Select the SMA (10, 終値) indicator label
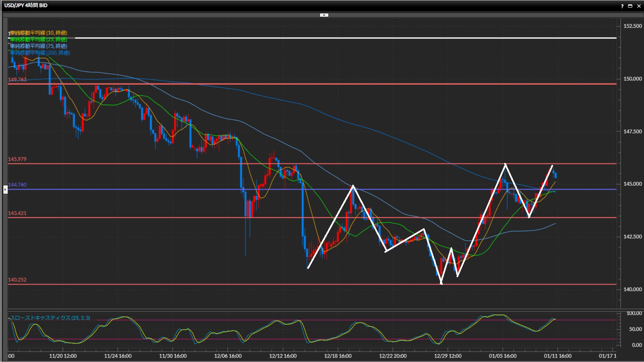The height and width of the screenshot is (362, 644). (39, 33)
